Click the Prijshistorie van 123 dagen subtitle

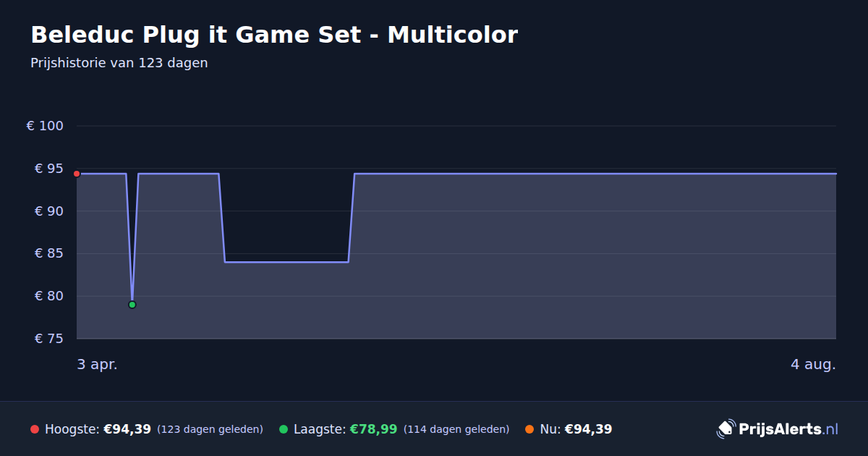tap(119, 63)
